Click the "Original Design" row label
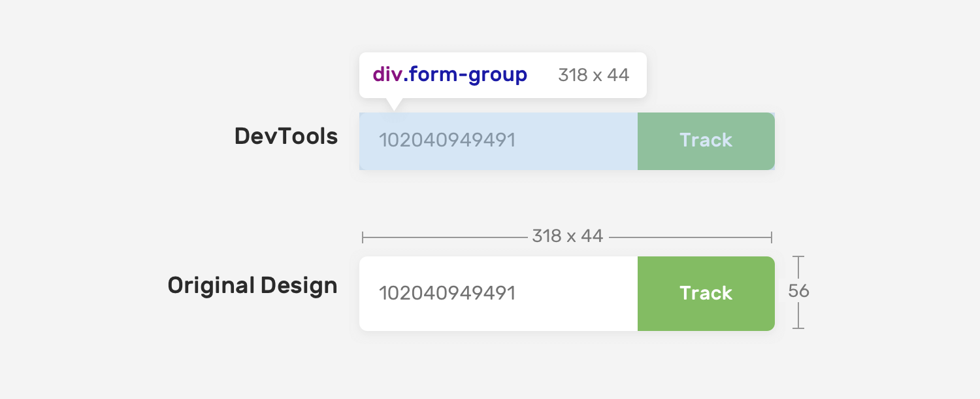 [x=252, y=285]
